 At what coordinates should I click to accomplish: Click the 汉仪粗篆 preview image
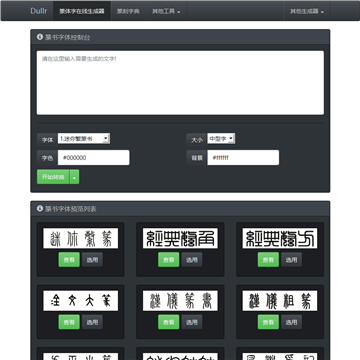[x=280, y=301]
